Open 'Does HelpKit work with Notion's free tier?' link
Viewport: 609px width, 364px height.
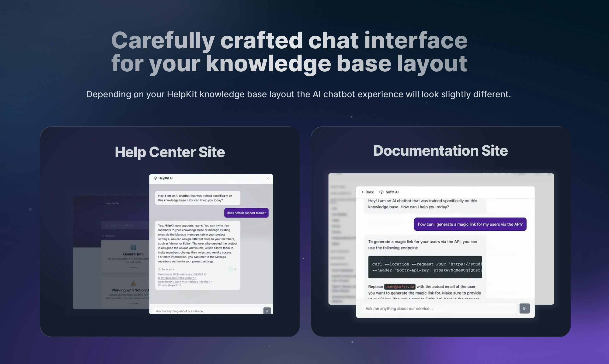[x=185, y=282]
